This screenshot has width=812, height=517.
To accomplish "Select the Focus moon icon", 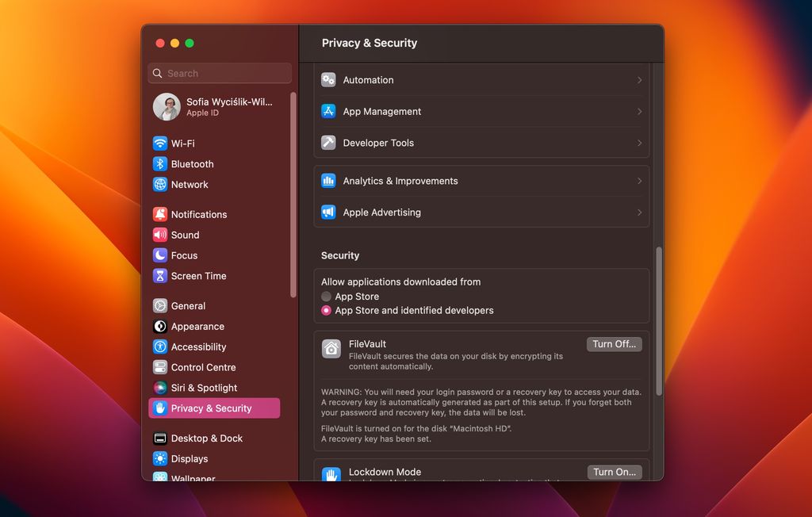I will pyautogui.click(x=160, y=255).
